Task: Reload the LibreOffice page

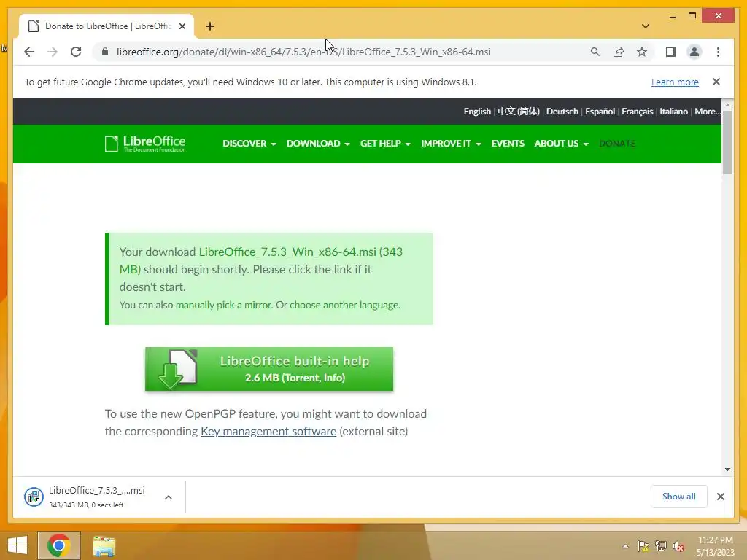Action: [76, 52]
